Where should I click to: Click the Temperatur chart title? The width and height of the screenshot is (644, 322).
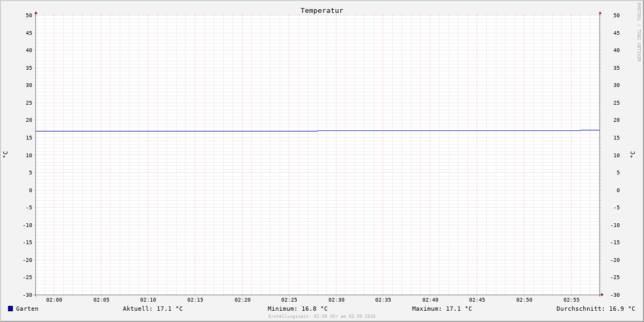(322, 10)
